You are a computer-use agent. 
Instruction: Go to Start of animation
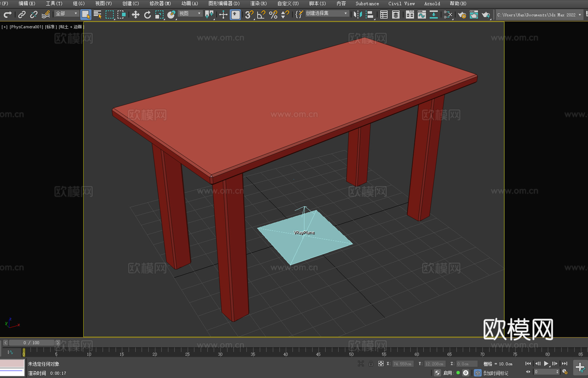(x=528, y=364)
